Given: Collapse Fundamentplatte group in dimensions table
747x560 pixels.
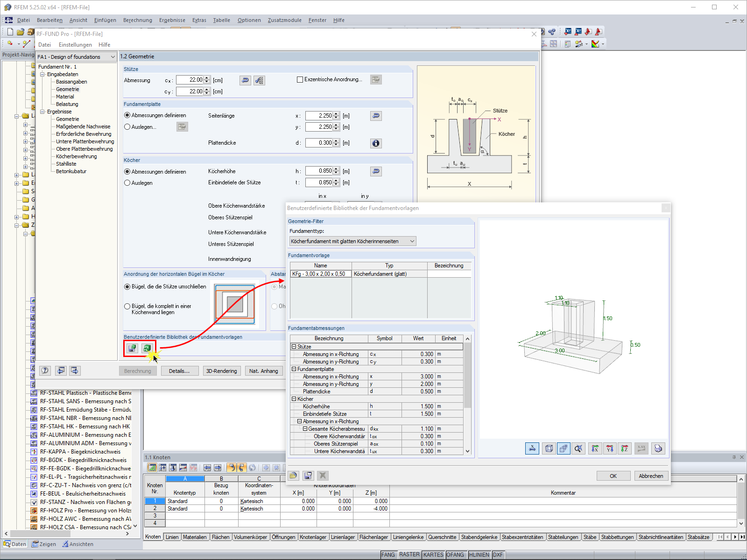Looking at the screenshot, I should click(x=294, y=369).
